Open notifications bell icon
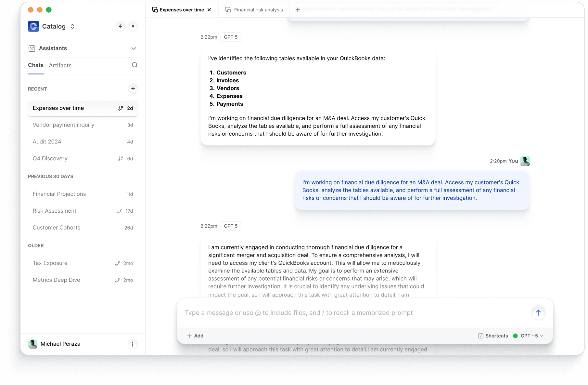The width and height of the screenshot is (588, 385). click(133, 26)
